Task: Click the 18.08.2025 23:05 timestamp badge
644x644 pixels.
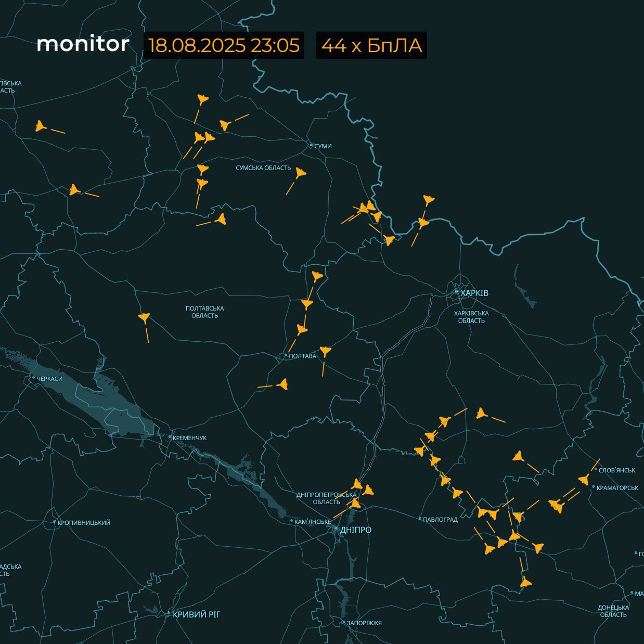Action: click(x=224, y=45)
